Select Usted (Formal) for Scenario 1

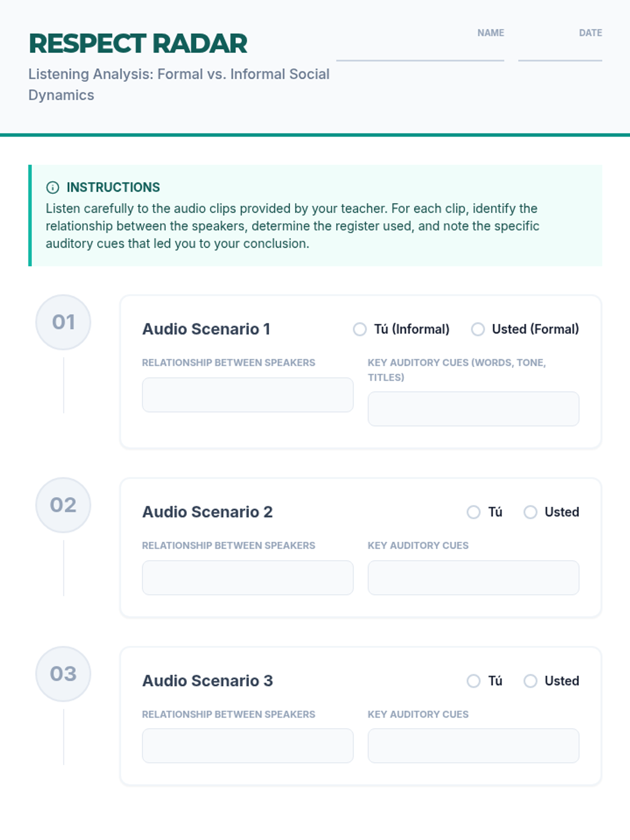pyautogui.click(x=478, y=329)
